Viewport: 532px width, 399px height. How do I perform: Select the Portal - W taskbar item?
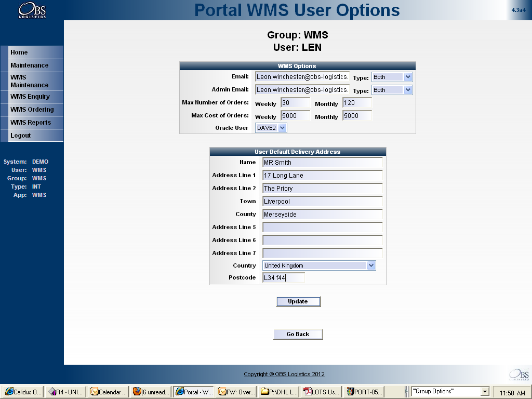(x=194, y=392)
